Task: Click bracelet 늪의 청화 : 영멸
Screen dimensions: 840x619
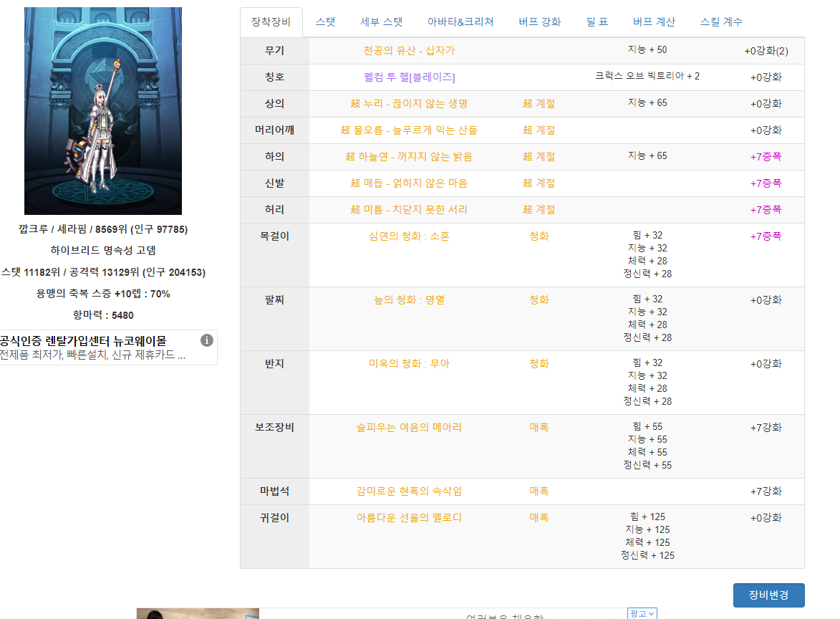Action: pos(409,300)
